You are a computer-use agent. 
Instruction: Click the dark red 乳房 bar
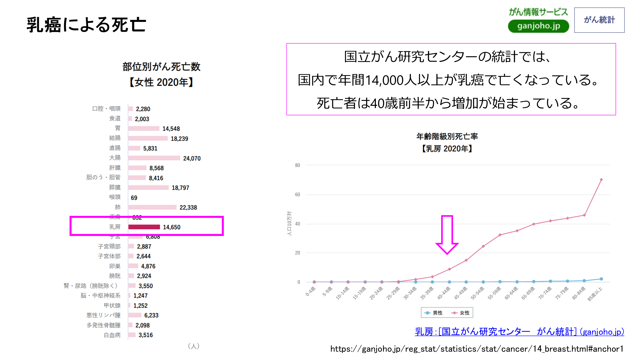[144, 227]
